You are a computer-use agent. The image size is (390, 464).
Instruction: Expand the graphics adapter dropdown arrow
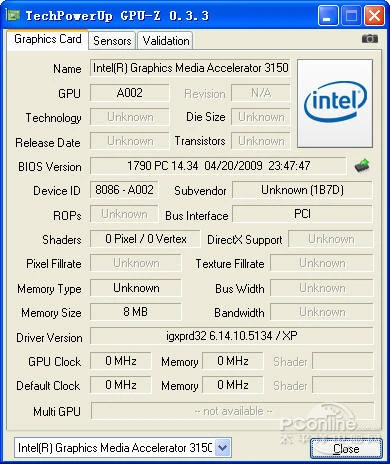[222, 448]
